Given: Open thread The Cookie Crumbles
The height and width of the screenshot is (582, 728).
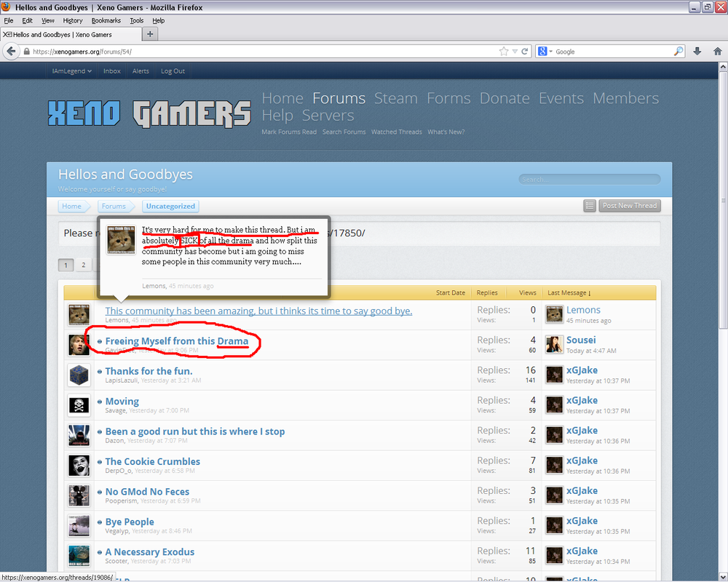Looking at the screenshot, I should pos(153,461).
